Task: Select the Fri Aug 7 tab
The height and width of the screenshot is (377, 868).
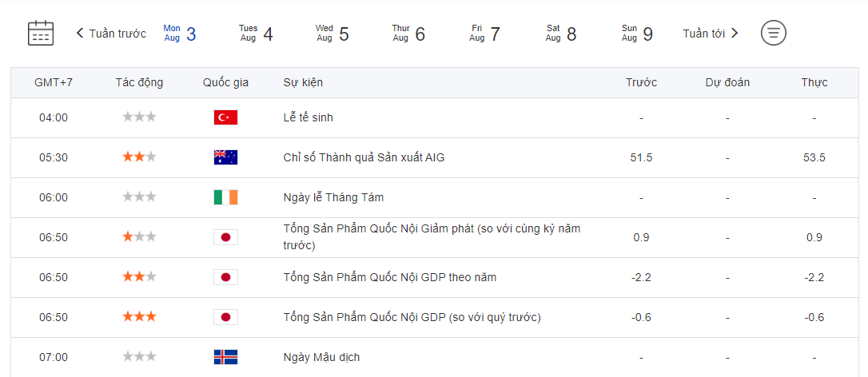Action: pyautogui.click(x=484, y=34)
